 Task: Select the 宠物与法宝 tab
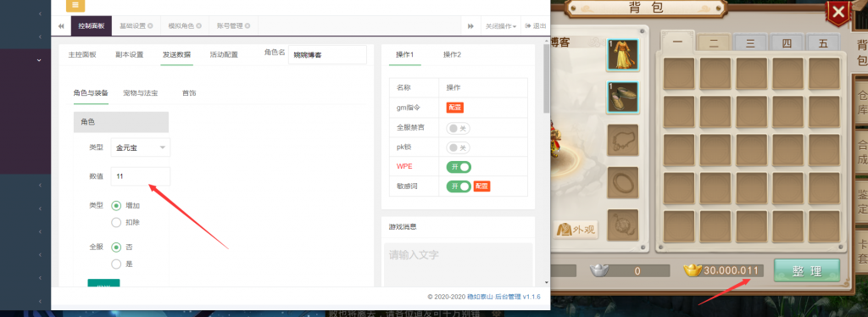[x=140, y=93]
